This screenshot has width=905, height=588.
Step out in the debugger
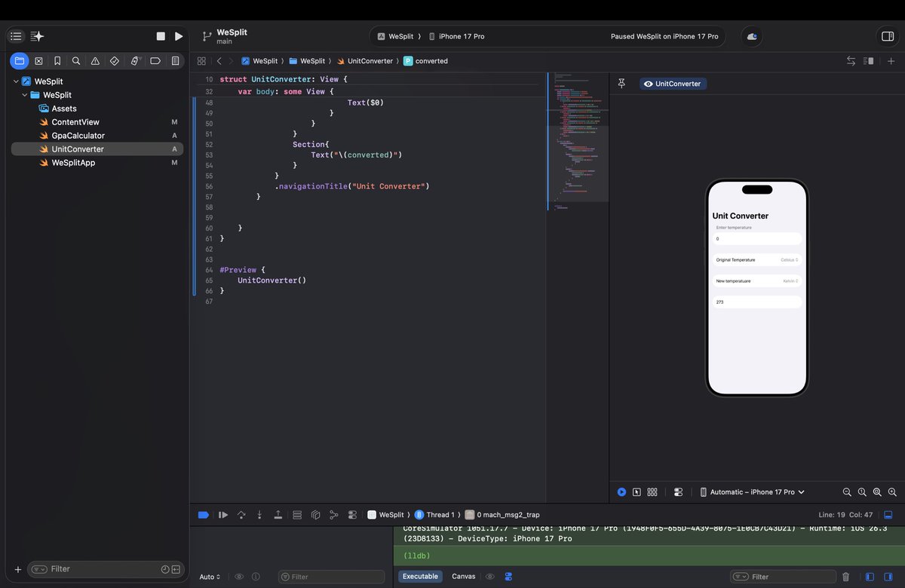click(278, 515)
